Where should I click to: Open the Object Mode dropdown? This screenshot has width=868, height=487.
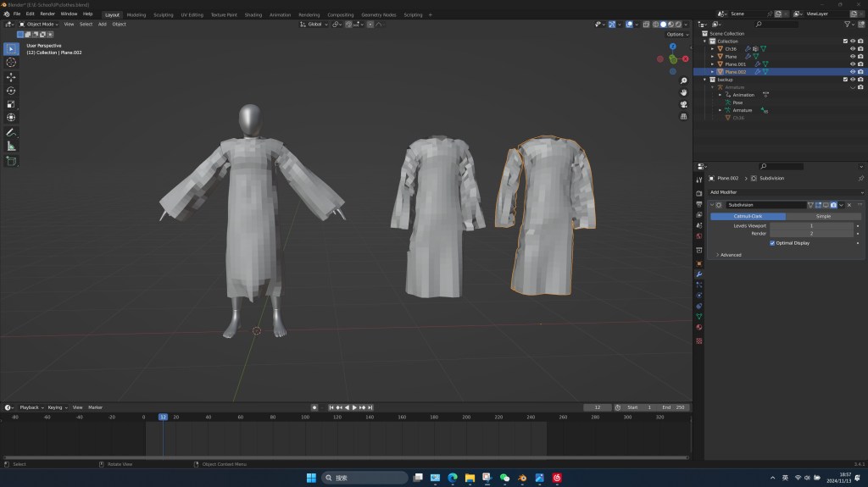pos(40,24)
